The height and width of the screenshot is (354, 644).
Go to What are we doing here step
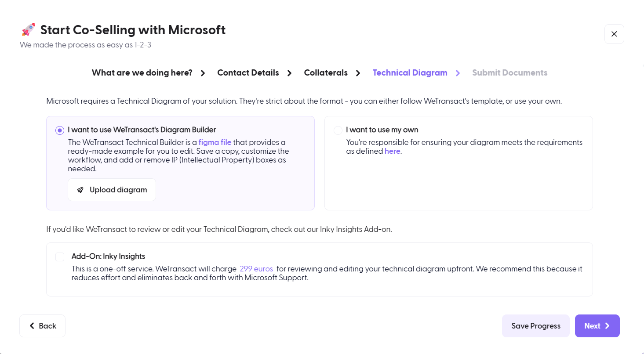(x=142, y=73)
